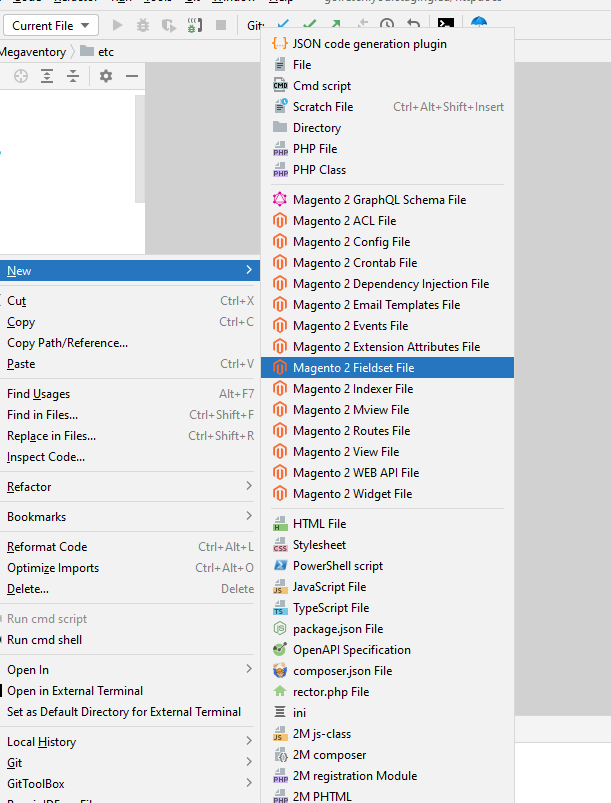Create a new TypeScript File
The width and height of the screenshot is (611, 803).
pos(387,608)
